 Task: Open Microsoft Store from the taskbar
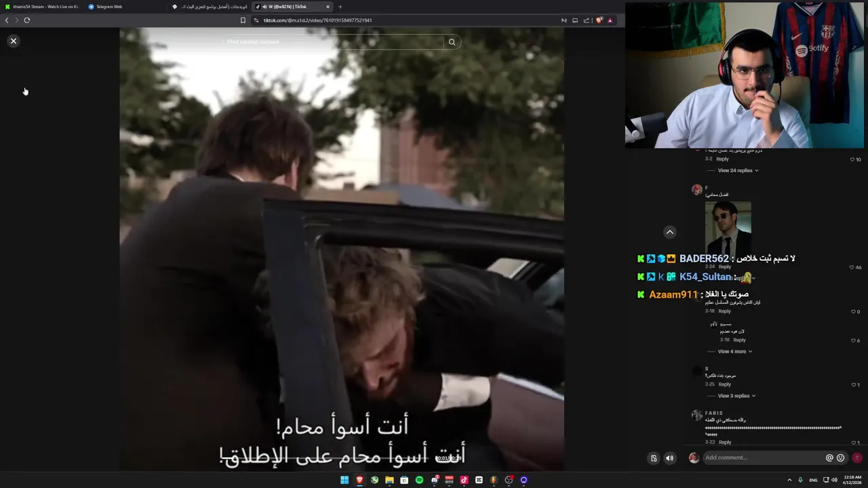tap(404, 480)
